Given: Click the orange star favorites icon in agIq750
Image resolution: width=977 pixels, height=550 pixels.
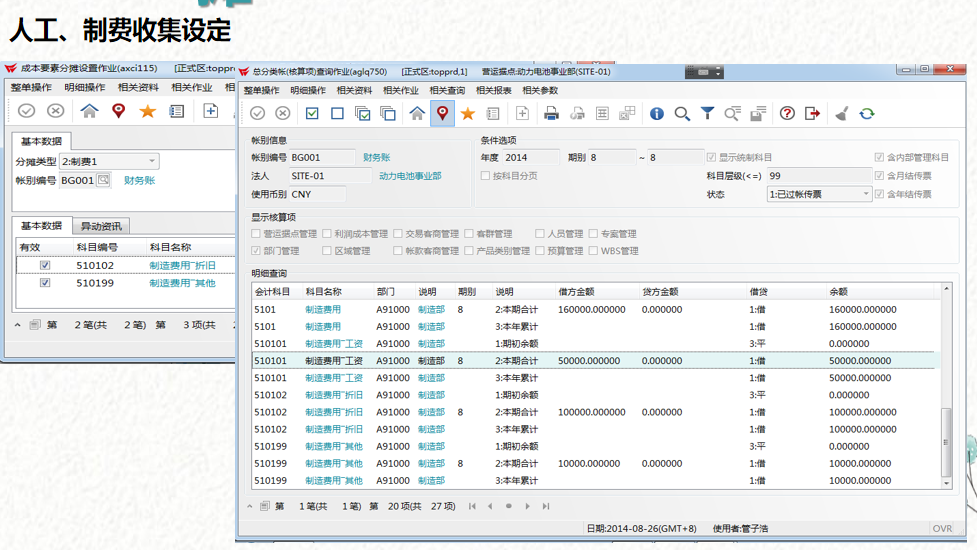Looking at the screenshot, I should pyautogui.click(x=467, y=114).
